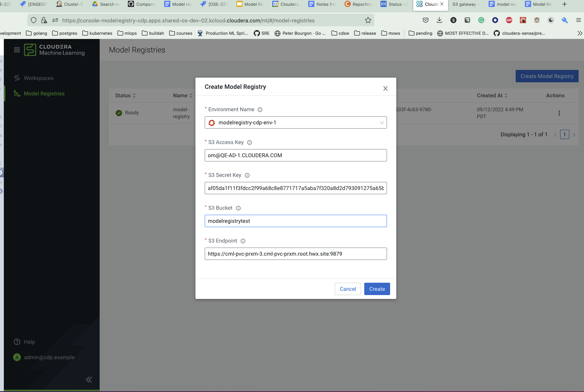Show info tooltip for S3 Secret Key
The width and height of the screenshot is (584, 392).
(x=247, y=175)
